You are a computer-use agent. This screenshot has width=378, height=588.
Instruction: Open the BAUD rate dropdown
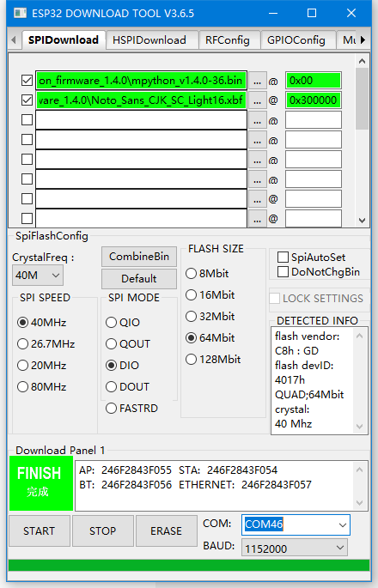(x=295, y=548)
